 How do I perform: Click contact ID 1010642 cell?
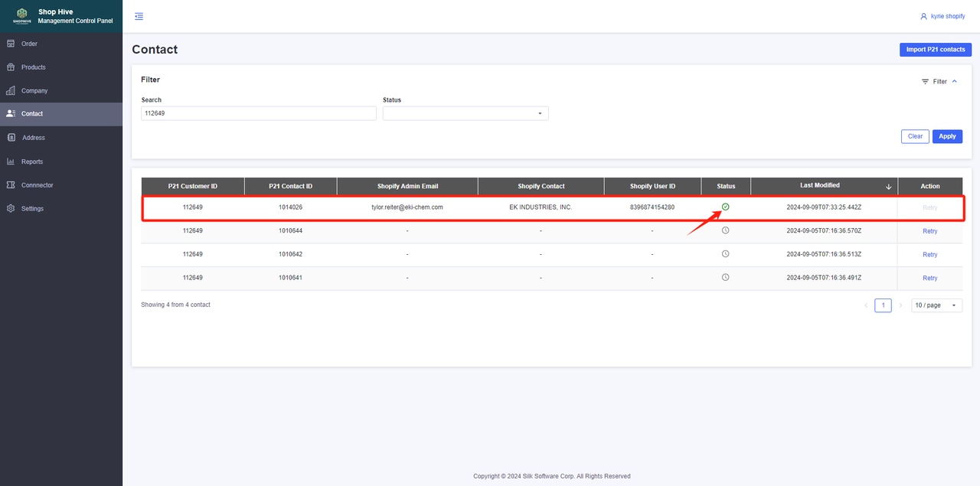click(290, 254)
